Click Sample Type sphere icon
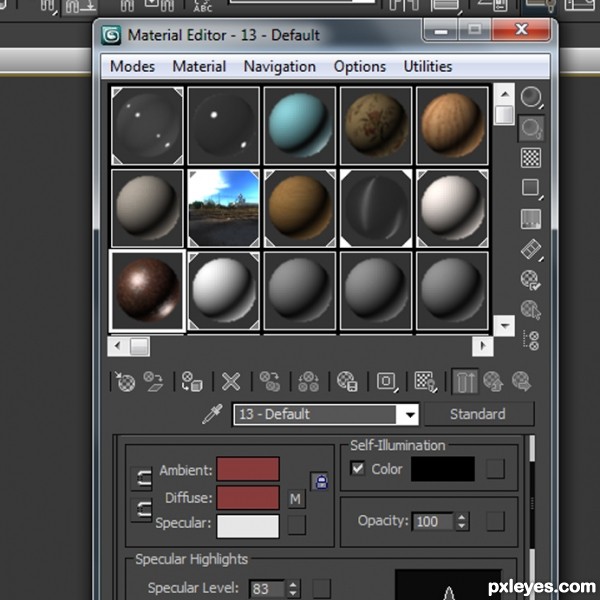The image size is (600, 600). tap(531, 97)
